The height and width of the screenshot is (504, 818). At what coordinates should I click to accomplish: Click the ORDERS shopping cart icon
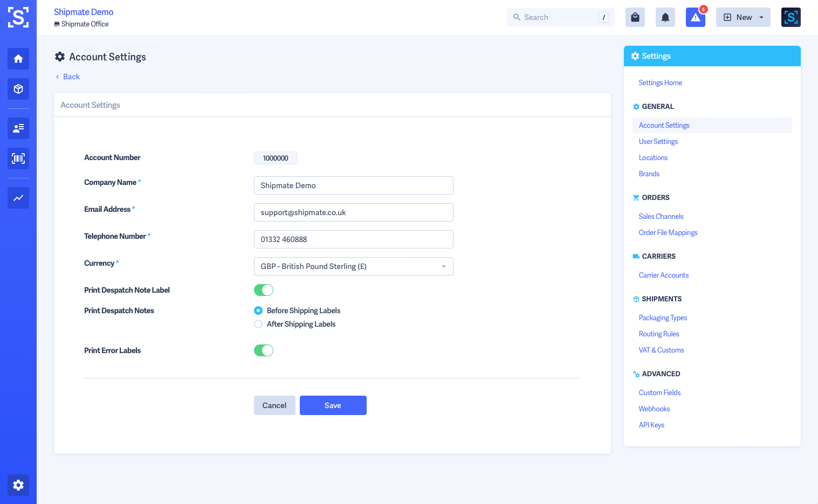pyautogui.click(x=636, y=198)
